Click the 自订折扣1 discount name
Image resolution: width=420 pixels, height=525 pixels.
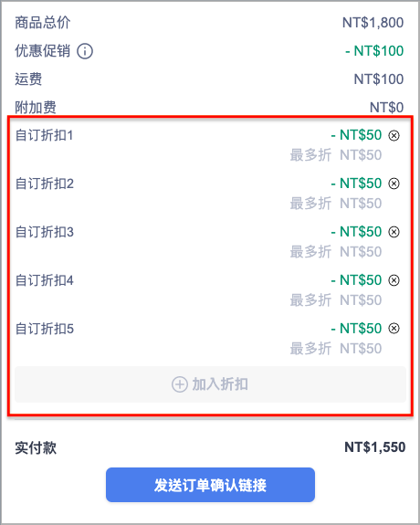pos(44,135)
